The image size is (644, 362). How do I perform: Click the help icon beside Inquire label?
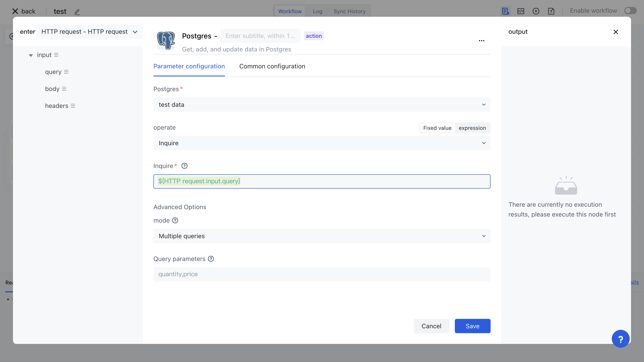click(184, 166)
